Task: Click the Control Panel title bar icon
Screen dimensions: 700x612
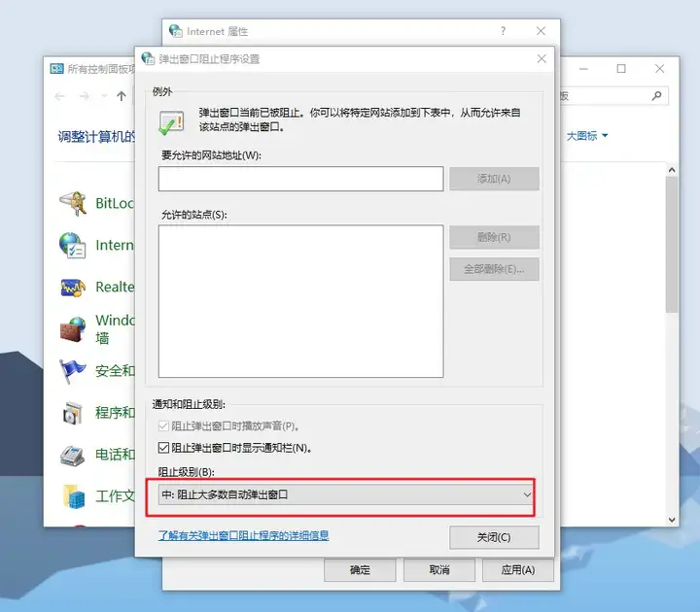Action: [56, 68]
